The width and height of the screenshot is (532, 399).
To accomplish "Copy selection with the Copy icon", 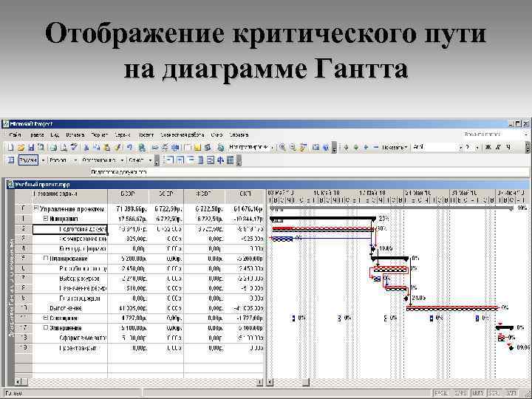I will 96,147.
